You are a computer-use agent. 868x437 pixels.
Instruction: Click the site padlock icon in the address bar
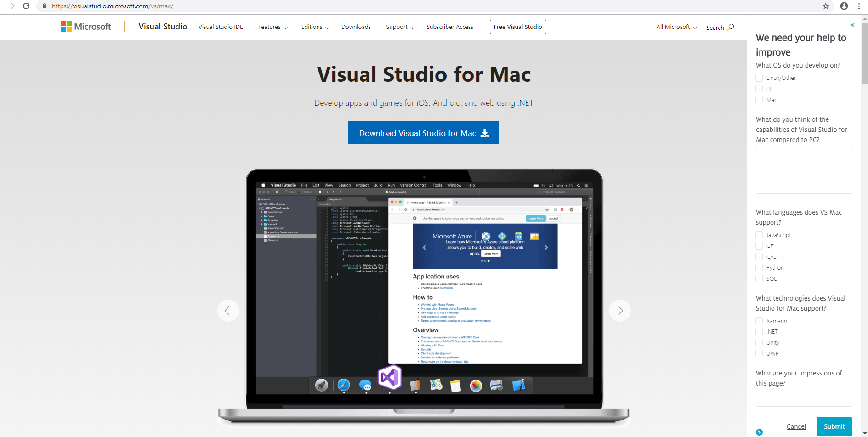[x=45, y=6]
